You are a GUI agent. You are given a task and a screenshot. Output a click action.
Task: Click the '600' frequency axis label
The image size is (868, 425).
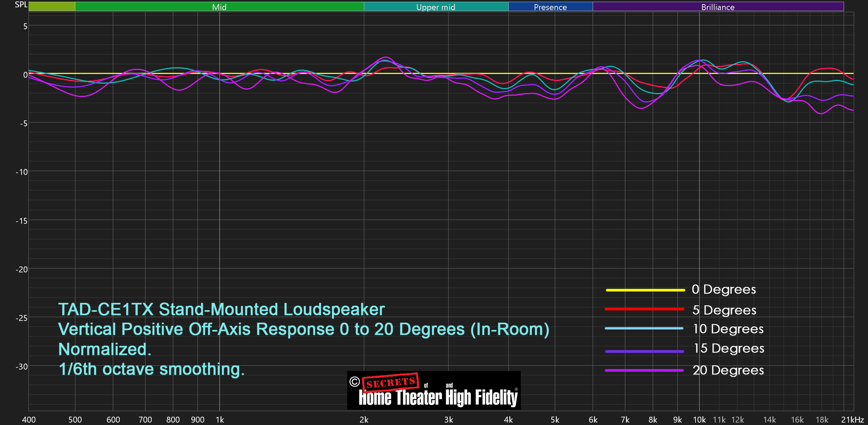[x=113, y=420]
